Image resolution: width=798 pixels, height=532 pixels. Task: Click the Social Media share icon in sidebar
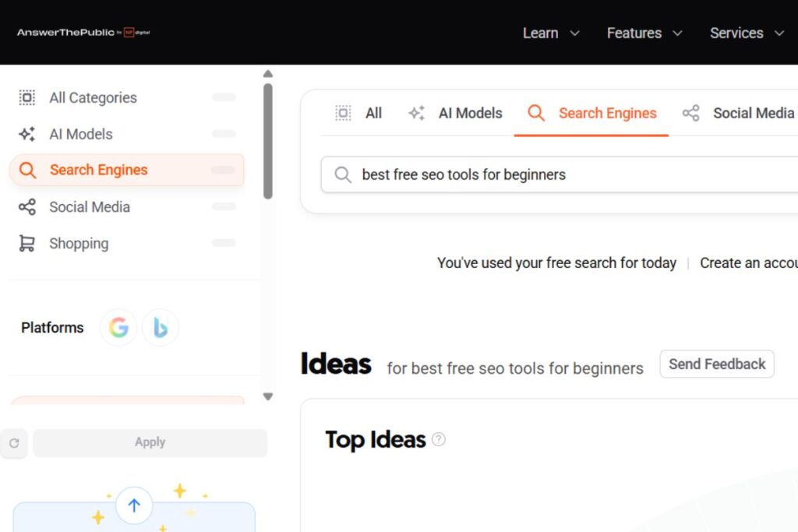click(x=26, y=206)
